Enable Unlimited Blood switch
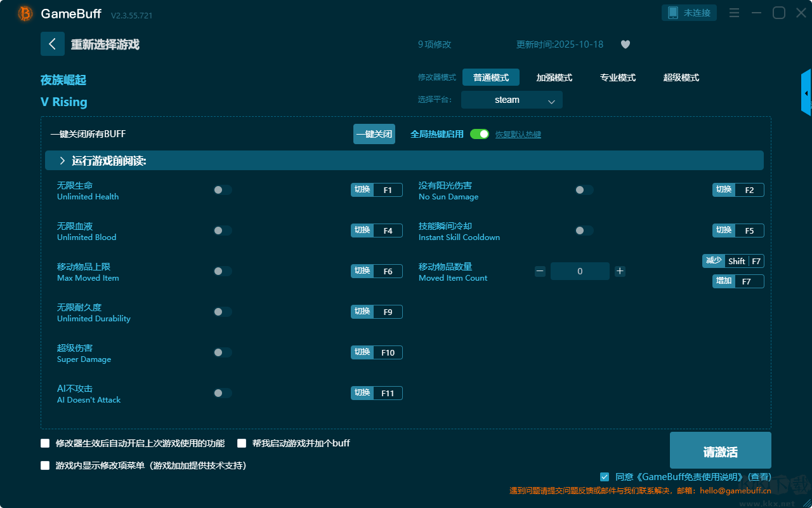The width and height of the screenshot is (812, 508). (x=223, y=231)
